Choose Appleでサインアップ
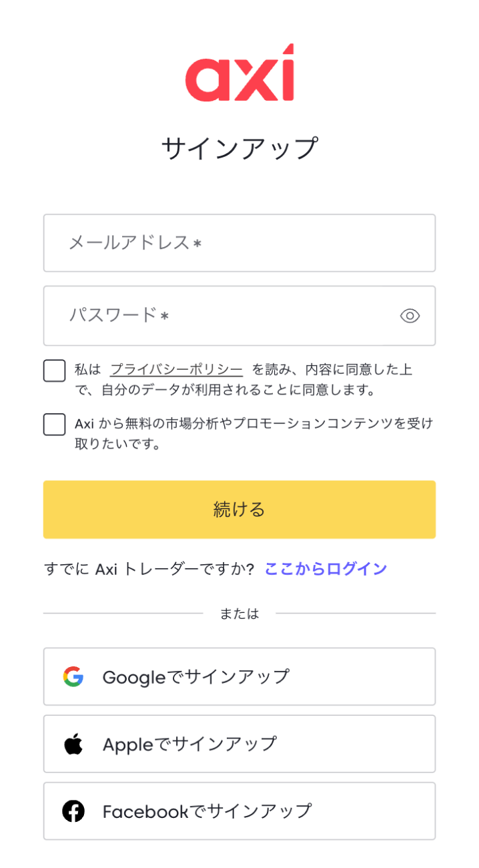This screenshot has height=868, width=479. pyautogui.click(x=239, y=744)
